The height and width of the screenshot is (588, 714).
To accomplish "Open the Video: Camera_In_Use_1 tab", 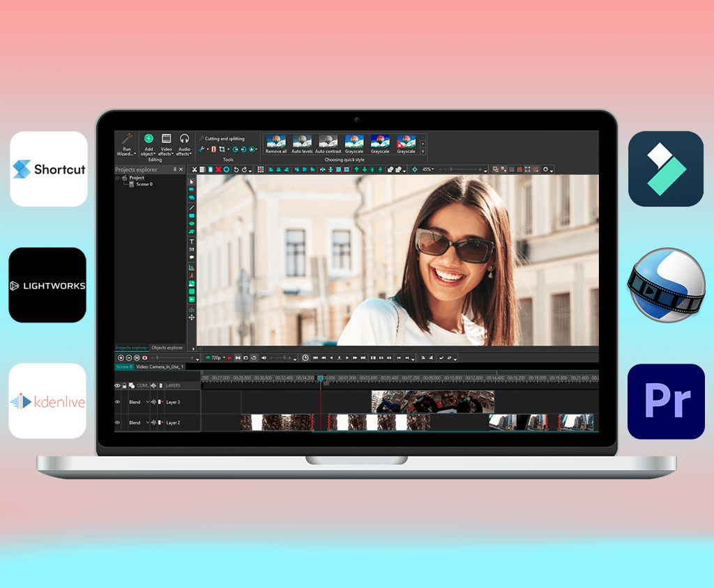I will pyautogui.click(x=160, y=366).
